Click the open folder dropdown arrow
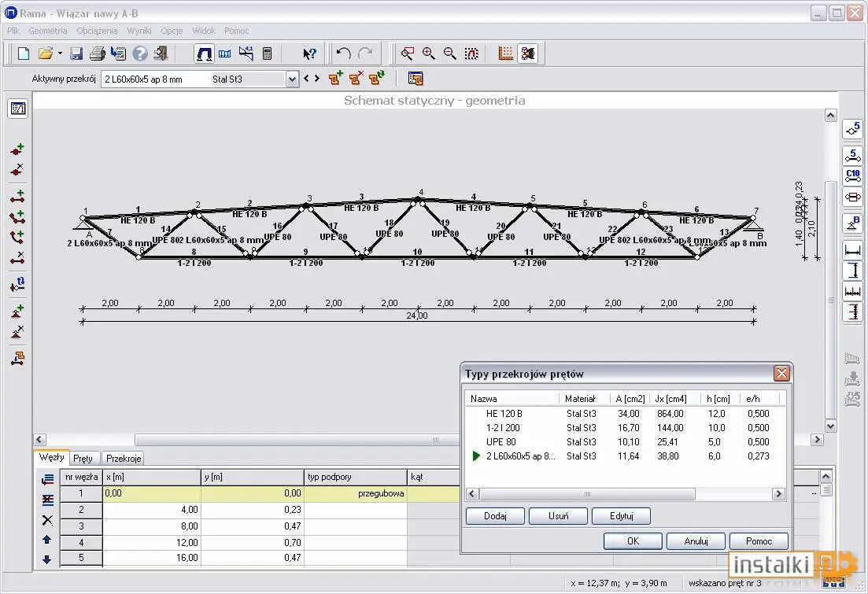Image resolution: width=868 pixels, height=594 pixels. point(60,53)
